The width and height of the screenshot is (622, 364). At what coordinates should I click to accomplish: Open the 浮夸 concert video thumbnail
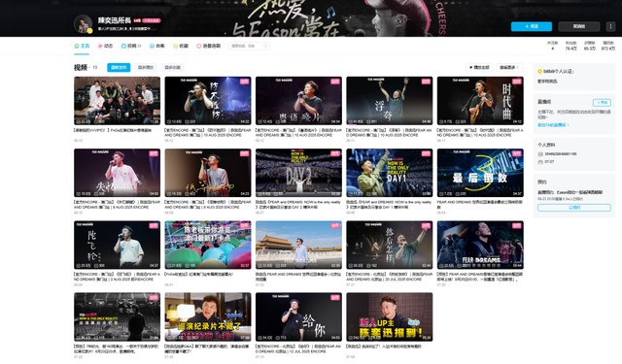click(x=389, y=101)
